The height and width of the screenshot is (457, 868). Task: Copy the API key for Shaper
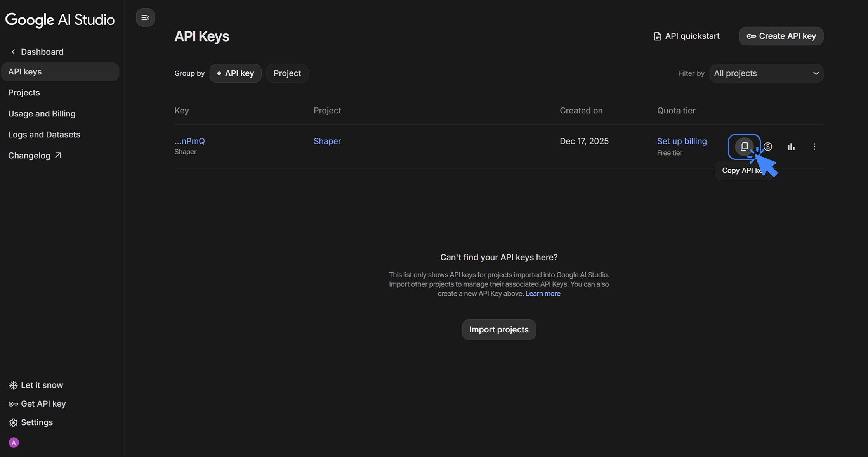[744, 147]
